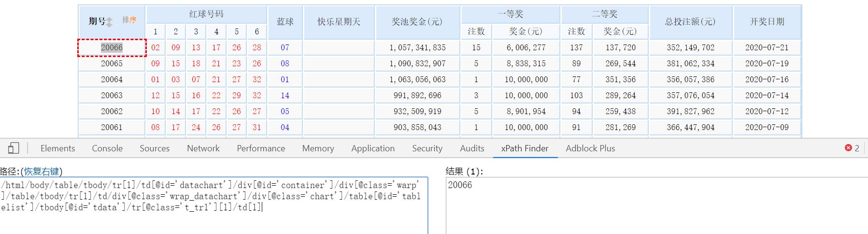The width and height of the screenshot is (868, 234).
Task: Click first prize count 15
Action: [476, 47]
